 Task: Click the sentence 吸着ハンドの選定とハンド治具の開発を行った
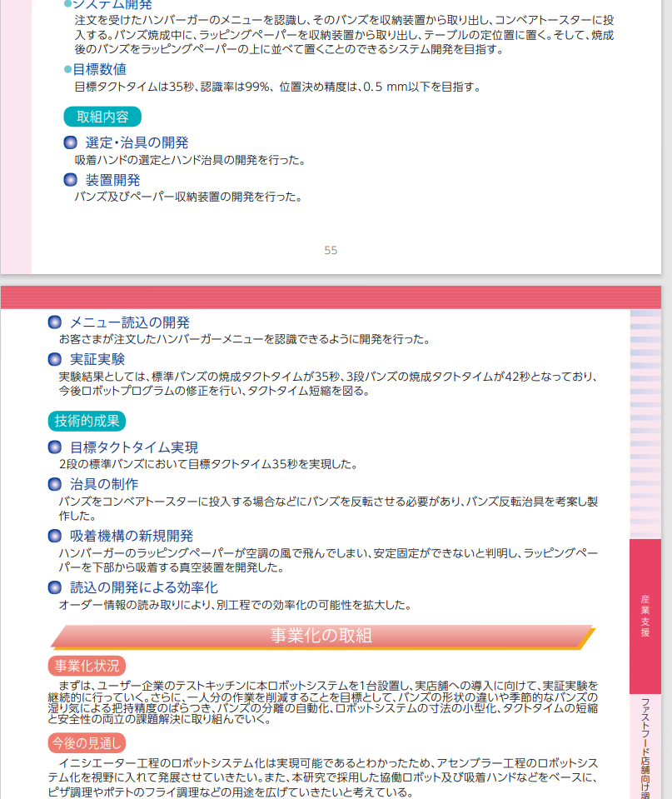(x=190, y=160)
